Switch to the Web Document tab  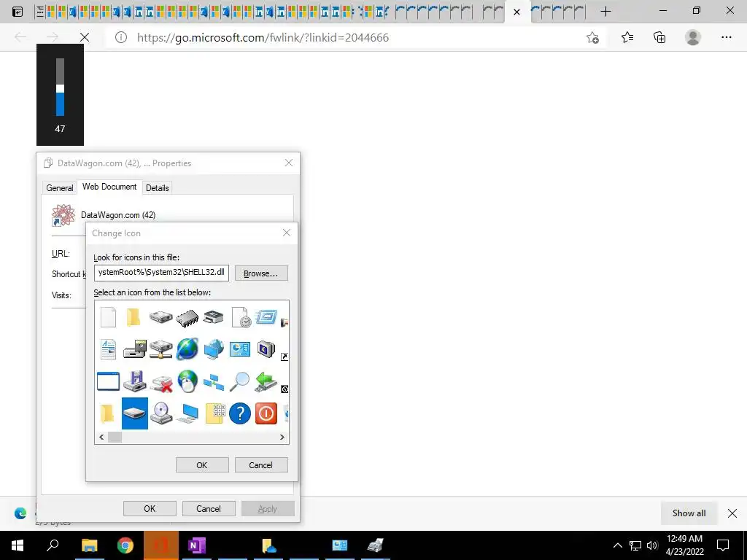tap(109, 187)
